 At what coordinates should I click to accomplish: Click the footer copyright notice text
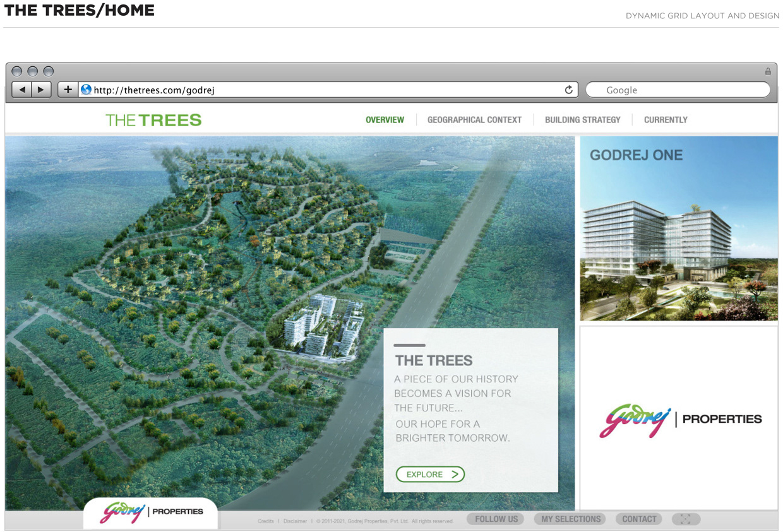click(x=385, y=521)
